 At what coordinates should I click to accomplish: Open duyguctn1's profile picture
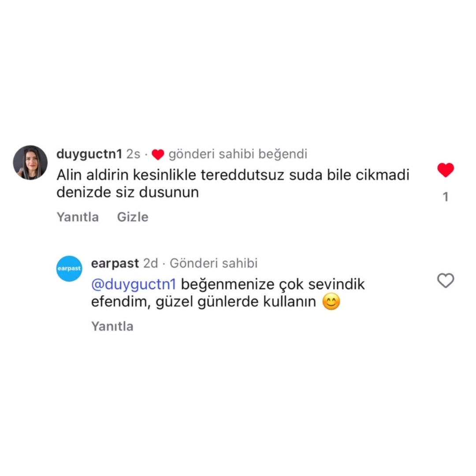(30, 162)
